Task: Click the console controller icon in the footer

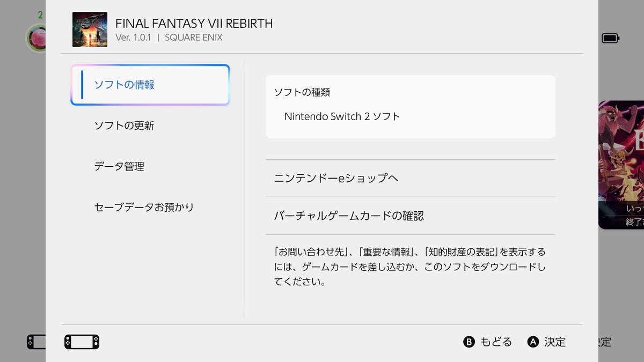Action: point(82,342)
